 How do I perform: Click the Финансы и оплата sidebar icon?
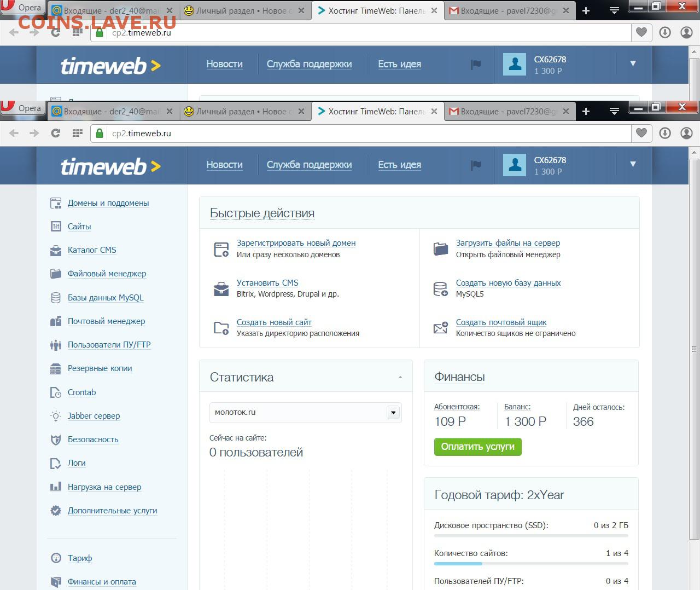click(x=56, y=582)
